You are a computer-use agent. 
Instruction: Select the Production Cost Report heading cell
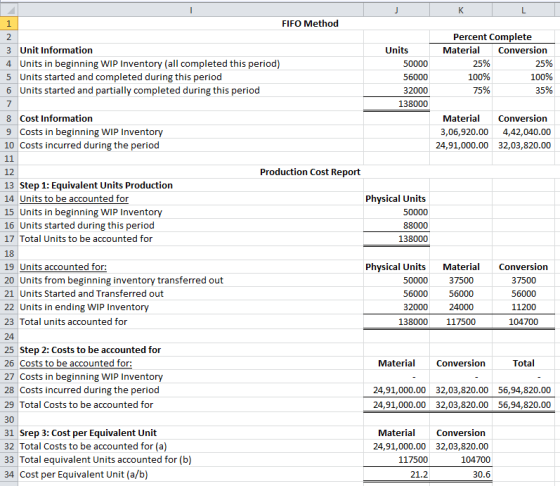point(310,172)
